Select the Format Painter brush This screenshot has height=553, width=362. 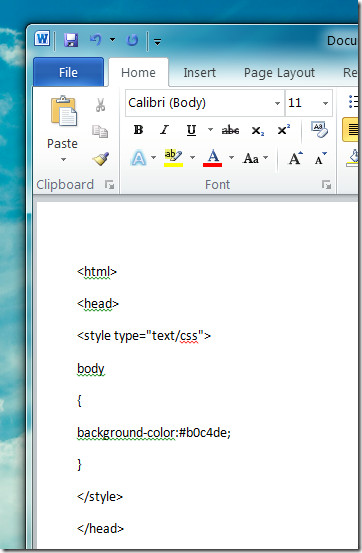(101, 159)
